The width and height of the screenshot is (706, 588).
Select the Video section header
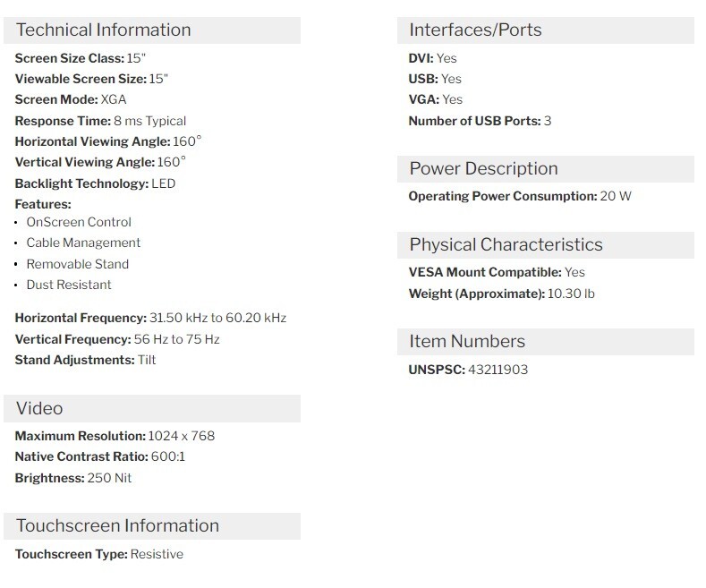[x=152, y=409]
